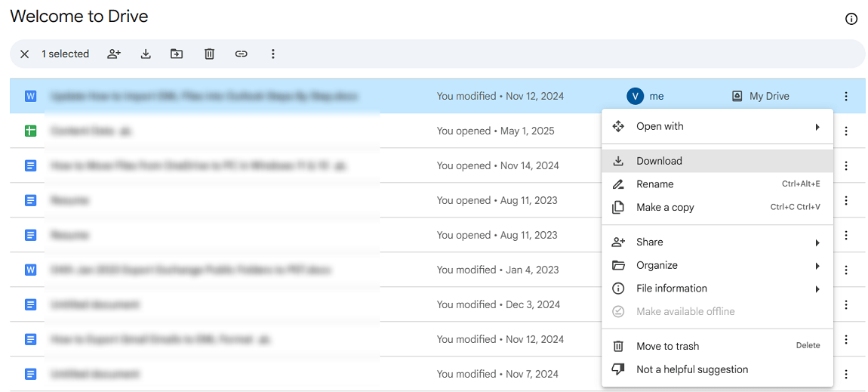This screenshot has width=868, height=392.
Task: Click the info icon beside Welcome to Drive
Action: (x=851, y=20)
